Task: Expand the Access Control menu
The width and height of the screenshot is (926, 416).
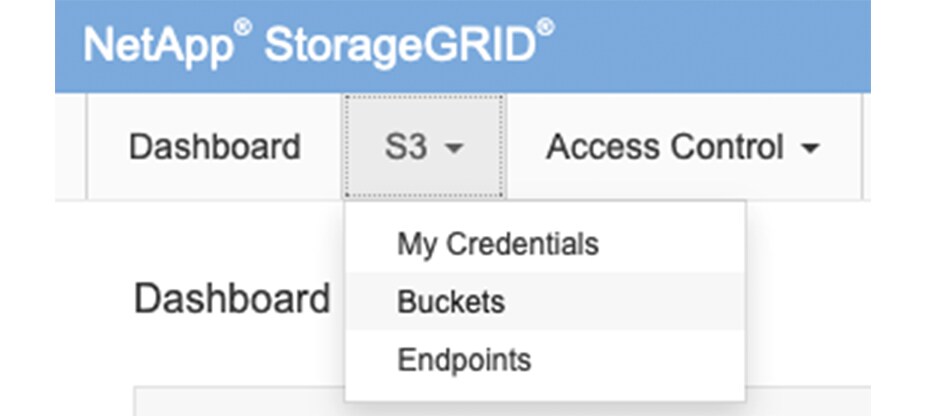Action: click(682, 148)
